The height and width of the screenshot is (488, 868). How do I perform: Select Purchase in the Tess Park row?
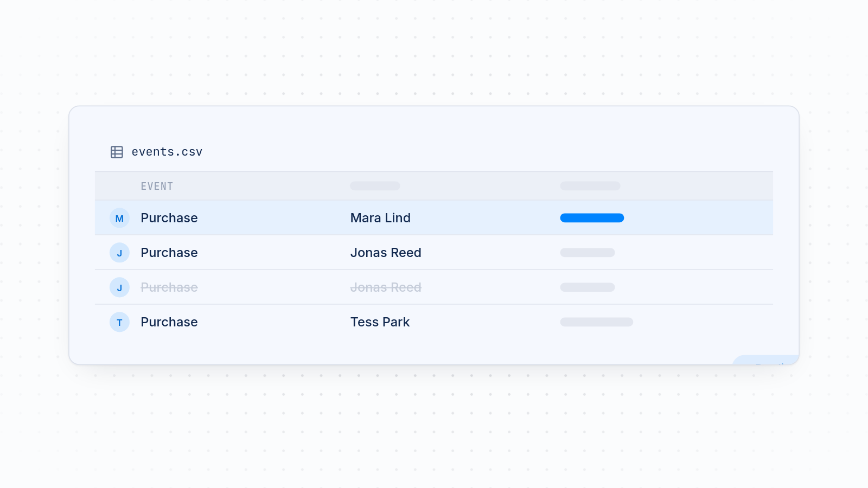point(169,322)
